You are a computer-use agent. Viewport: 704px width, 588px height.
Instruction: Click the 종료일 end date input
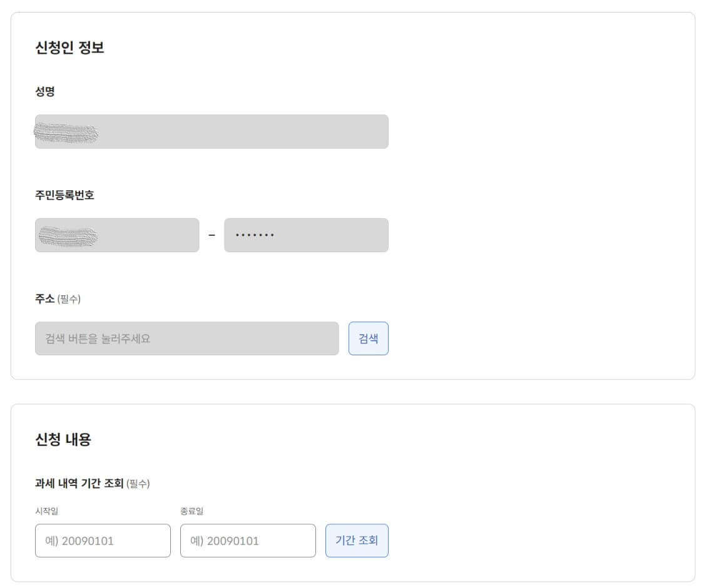tap(248, 540)
